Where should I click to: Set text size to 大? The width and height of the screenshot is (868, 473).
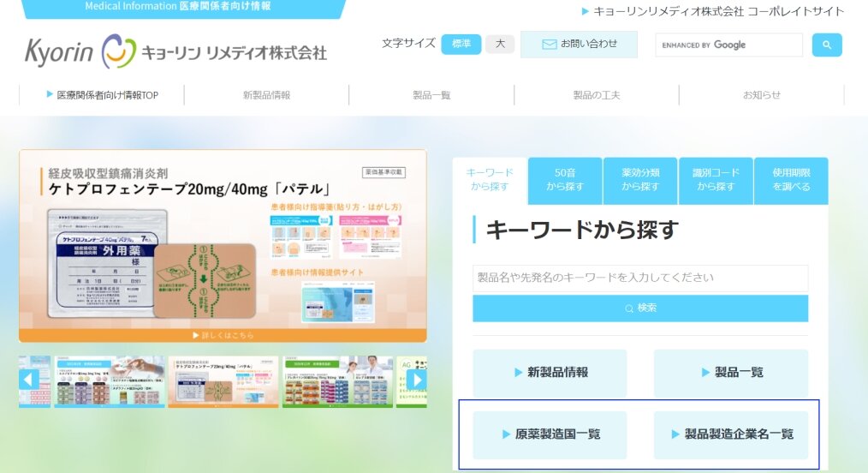pos(500,44)
